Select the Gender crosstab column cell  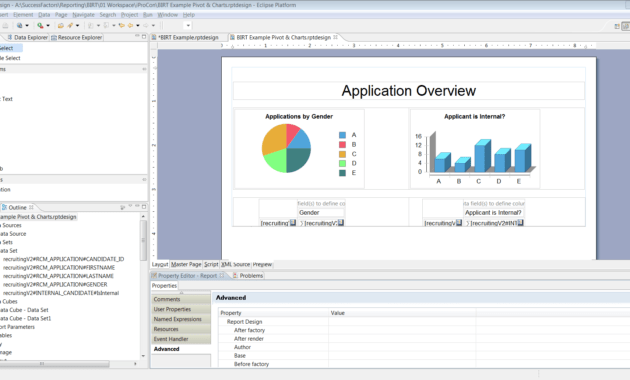tap(321, 213)
